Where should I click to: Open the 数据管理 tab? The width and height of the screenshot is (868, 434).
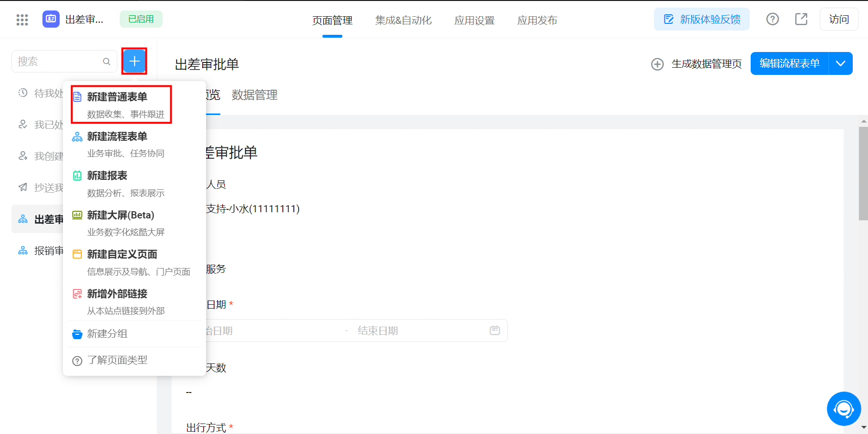coord(255,95)
